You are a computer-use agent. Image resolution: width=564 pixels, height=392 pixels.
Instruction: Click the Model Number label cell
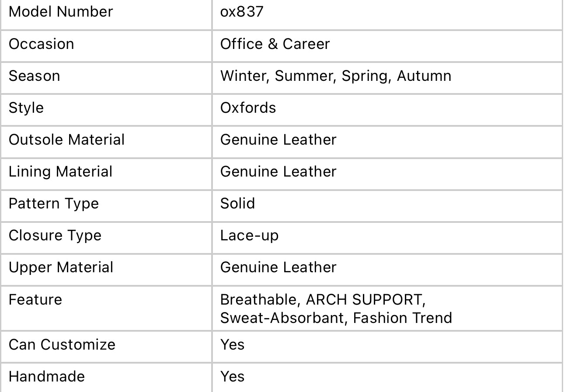pos(61,12)
